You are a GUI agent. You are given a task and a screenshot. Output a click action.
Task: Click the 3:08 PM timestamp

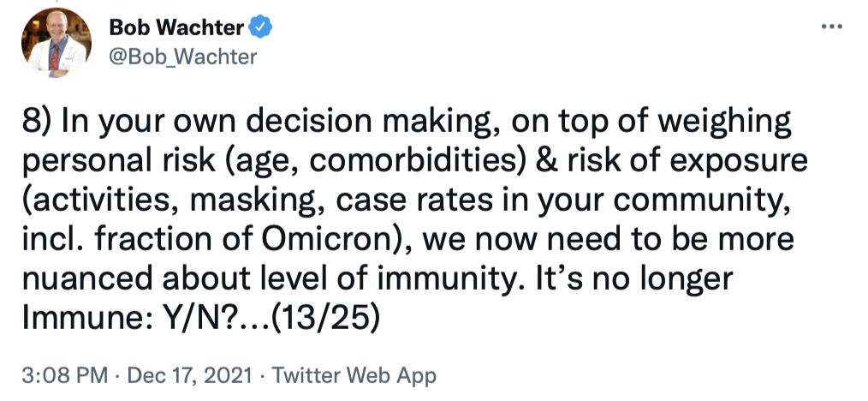click(64, 374)
